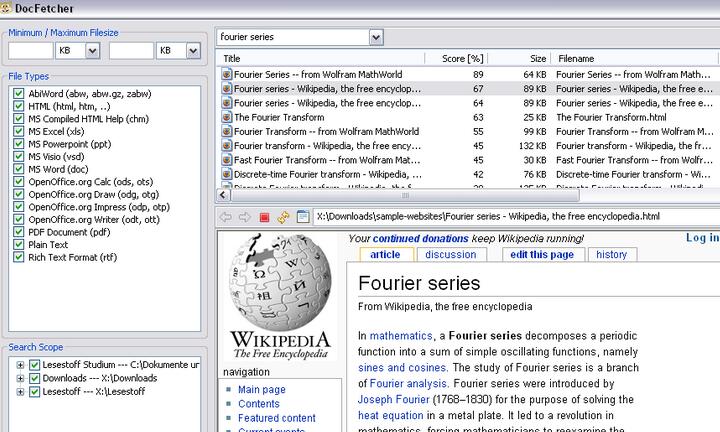This screenshot has height=432, width=720.
Task: Click file icon of Fast Fourier Transform row
Action: click(226, 160)
